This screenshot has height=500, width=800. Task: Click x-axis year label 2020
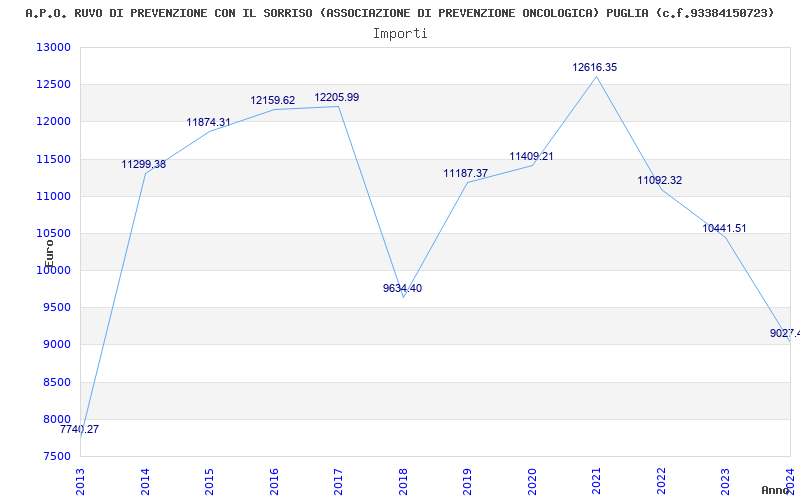point(532,481)
